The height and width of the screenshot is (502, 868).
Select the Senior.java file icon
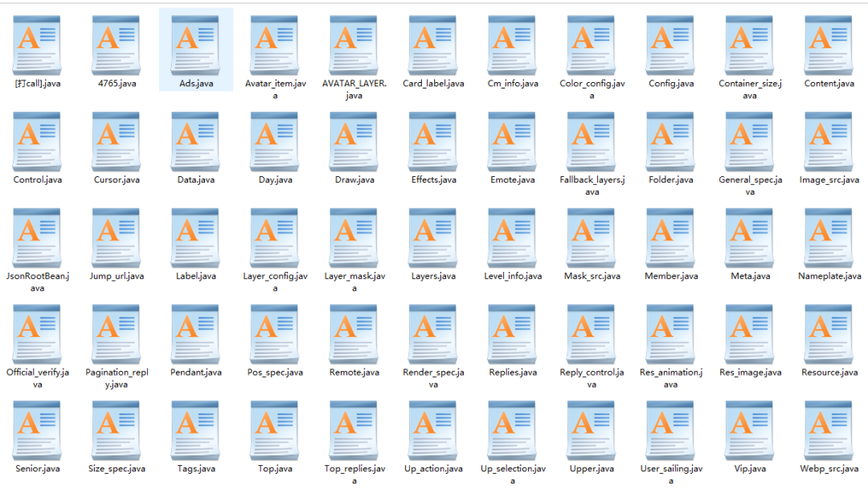coord(37,431)
